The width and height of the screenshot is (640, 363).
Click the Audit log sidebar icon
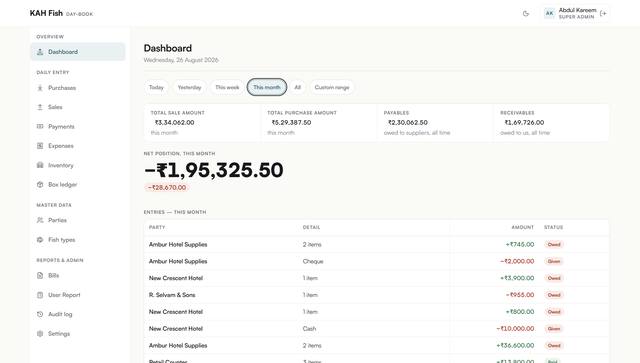(40, 314)
